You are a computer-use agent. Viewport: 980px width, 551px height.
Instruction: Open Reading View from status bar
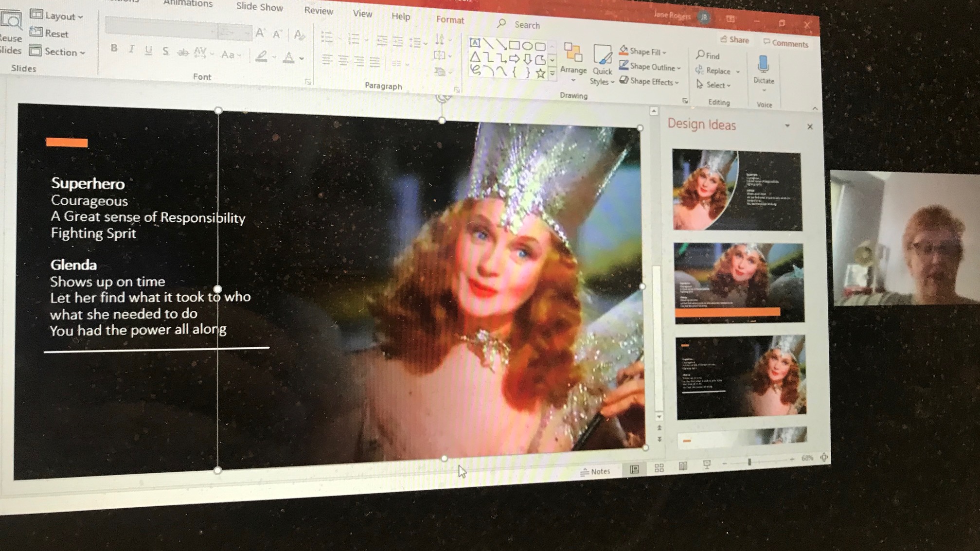(683, 466)
